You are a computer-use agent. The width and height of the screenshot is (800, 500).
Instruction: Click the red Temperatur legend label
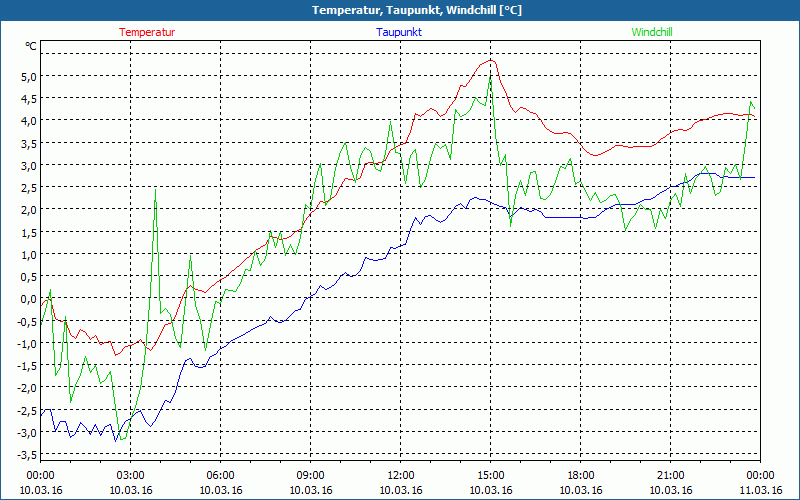click(147, 32)
